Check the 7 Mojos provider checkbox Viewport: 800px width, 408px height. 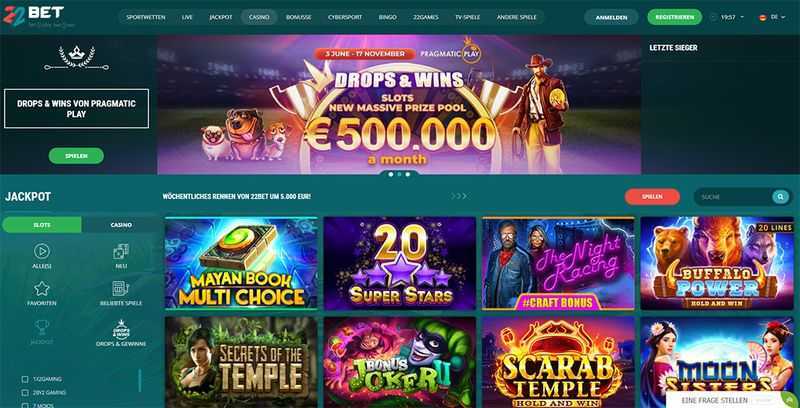(24, 405)
